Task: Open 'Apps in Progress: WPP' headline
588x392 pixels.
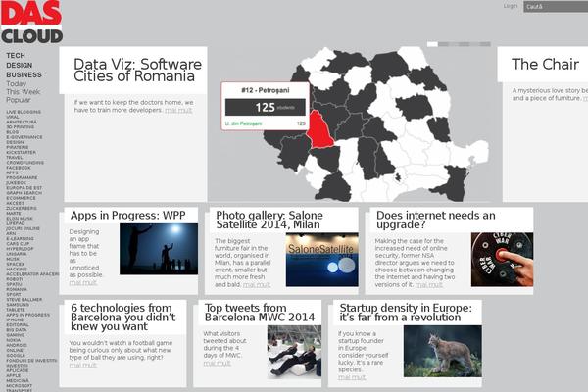Action: point(127,216)
